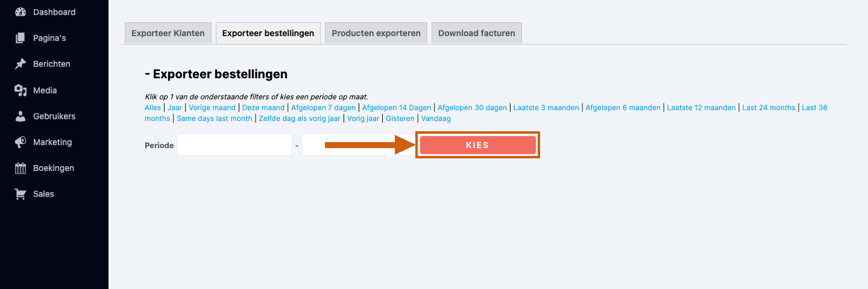
Task: Switch to the Exporteer Klanten tab
Action: 168,33
